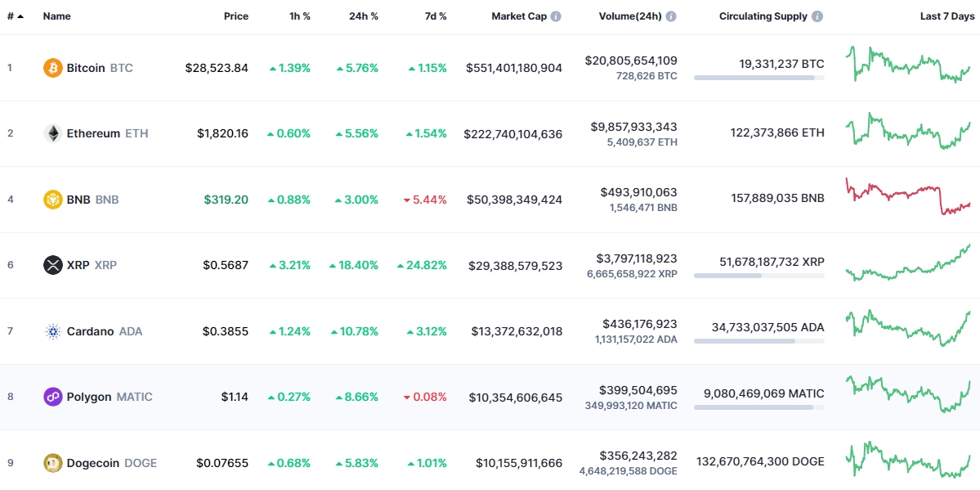Screen dimensions: 980x490
Task: Click XRP circulating supply progress bar
Action: 758,276
